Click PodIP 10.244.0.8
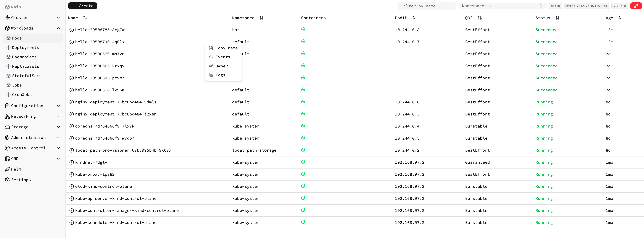644x238 pixels. (407, 30)
